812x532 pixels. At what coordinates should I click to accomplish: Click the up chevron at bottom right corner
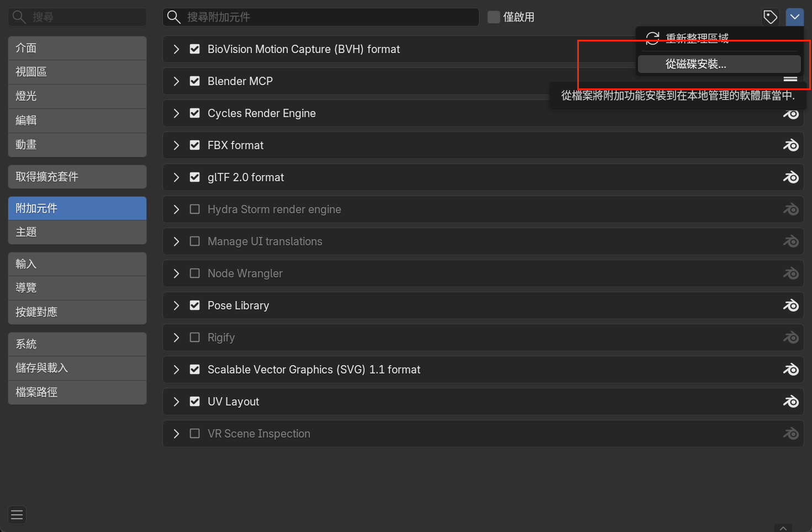(783, 528)
